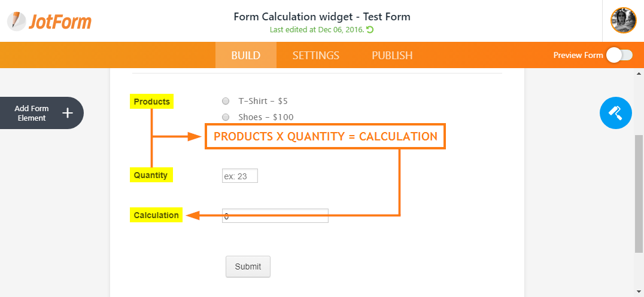Select the Shoes – $100 option
Screen dimensions: 644x297
point(226,117)
